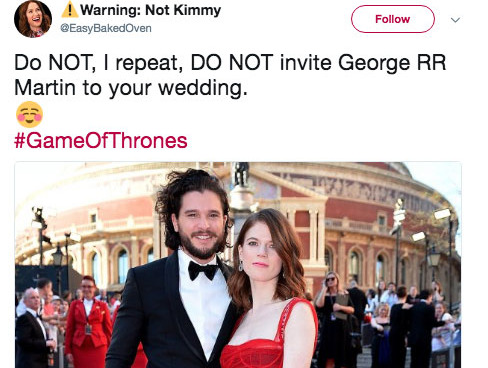
Task: Open the attached red carpet photo
Action: (238, 265)
